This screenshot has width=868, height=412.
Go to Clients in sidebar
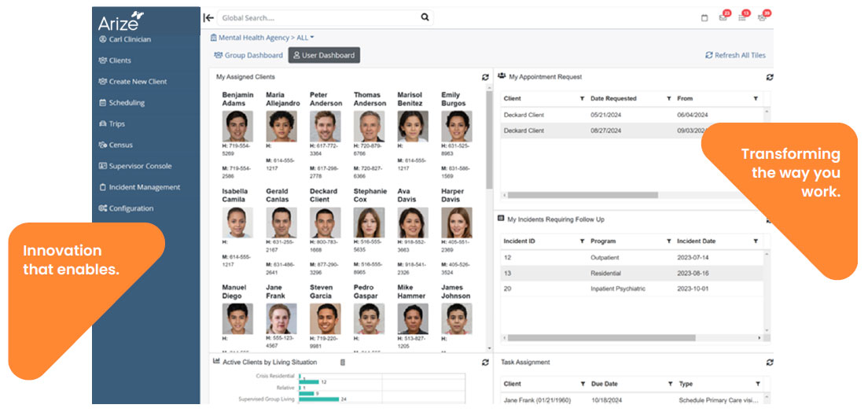(x=115, y=61)
